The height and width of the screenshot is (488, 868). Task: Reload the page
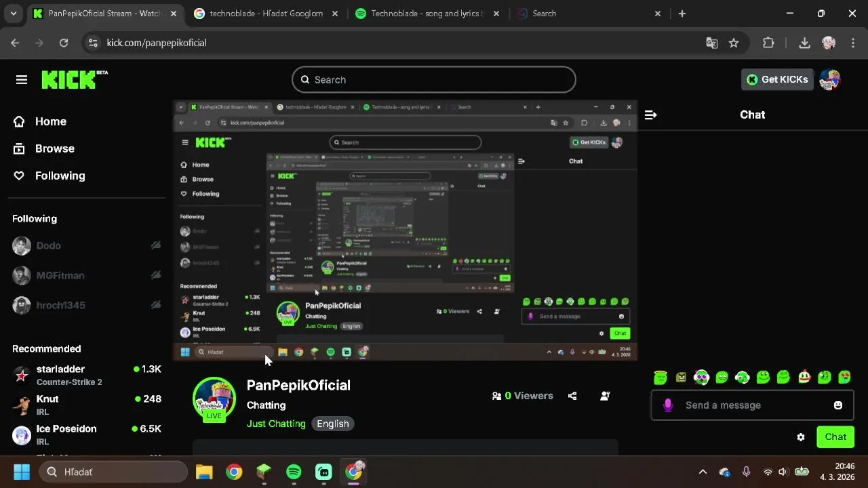coord(64,43)
